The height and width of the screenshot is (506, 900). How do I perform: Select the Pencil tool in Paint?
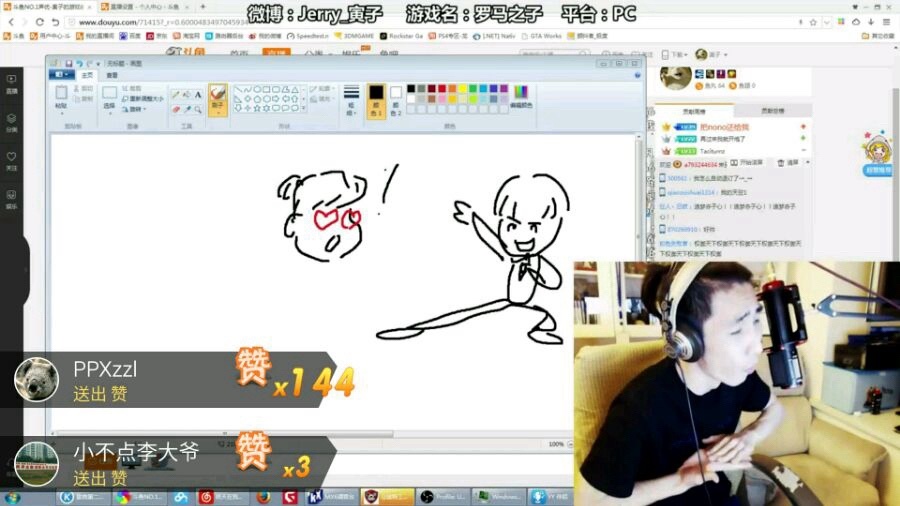176,95
